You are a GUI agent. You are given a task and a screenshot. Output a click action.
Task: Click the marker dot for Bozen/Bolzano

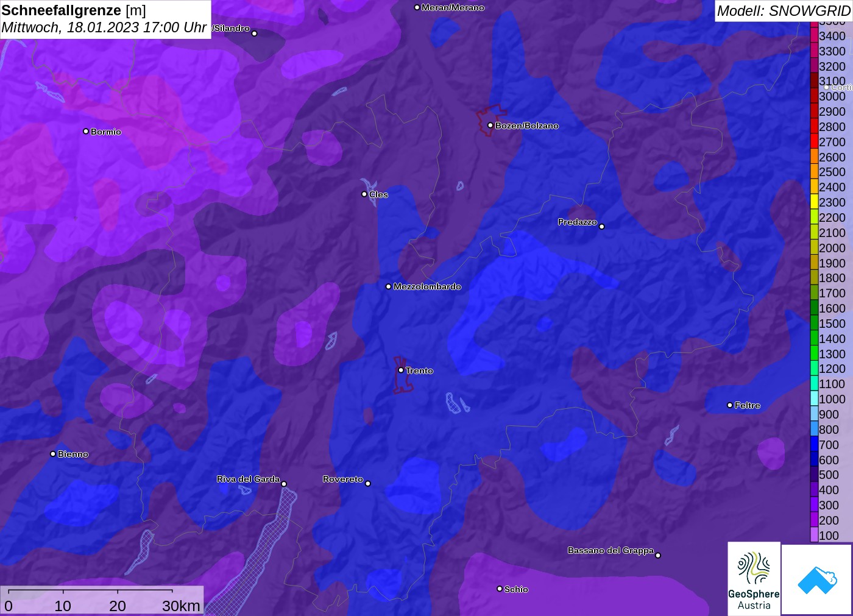click(490, 126)
